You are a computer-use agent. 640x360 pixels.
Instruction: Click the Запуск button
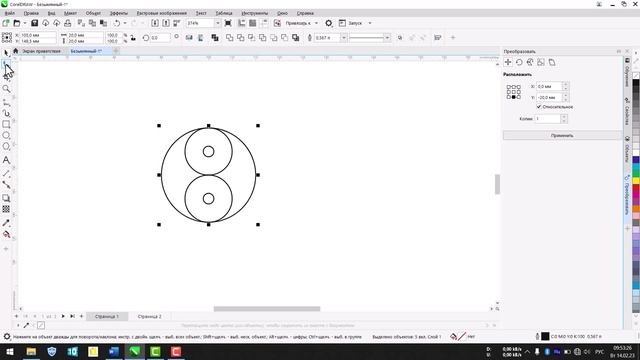pyautogui.click(x=351, y=23)
